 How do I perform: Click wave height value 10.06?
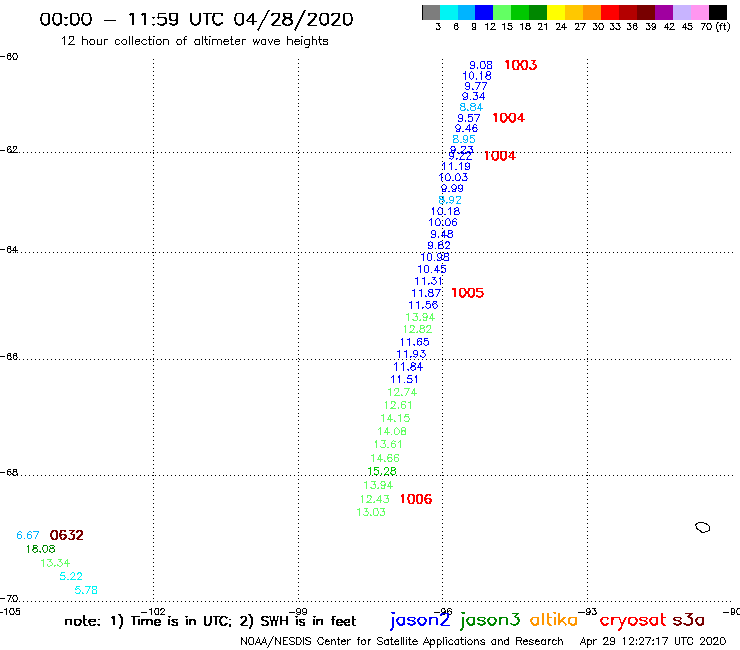click(x=443, y=222)
